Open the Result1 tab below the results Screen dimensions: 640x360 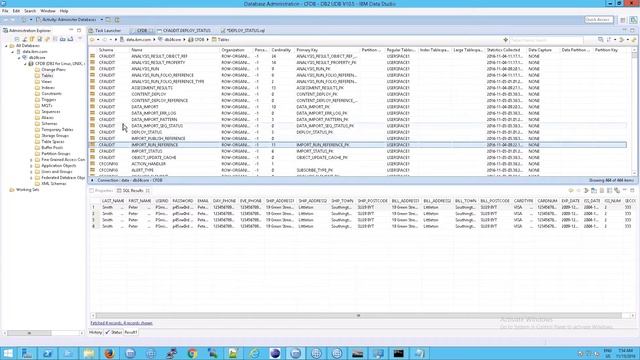131,332
